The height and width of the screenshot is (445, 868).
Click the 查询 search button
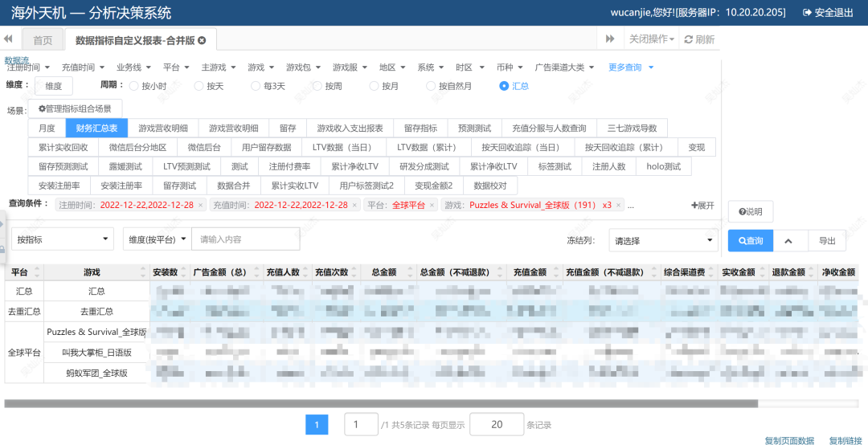coord(750,241)
